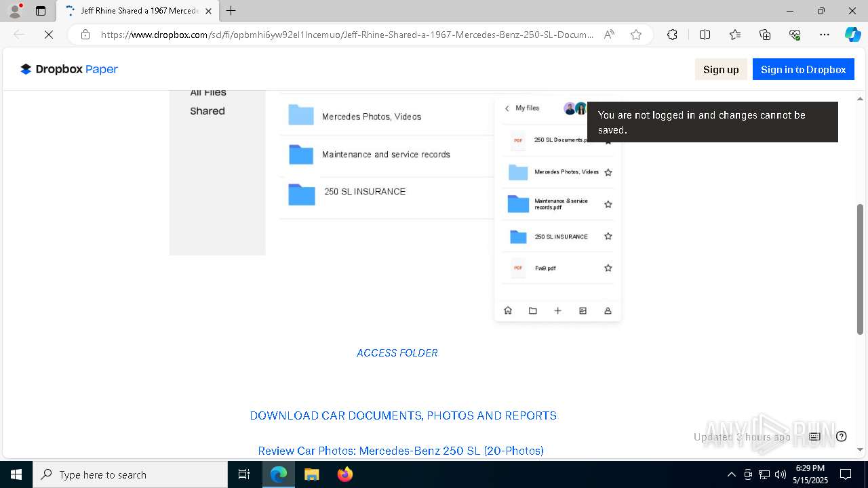The image size is (868, 488).
Task: Open File Explorer on taskbar
Action: [x=311, y=474]
